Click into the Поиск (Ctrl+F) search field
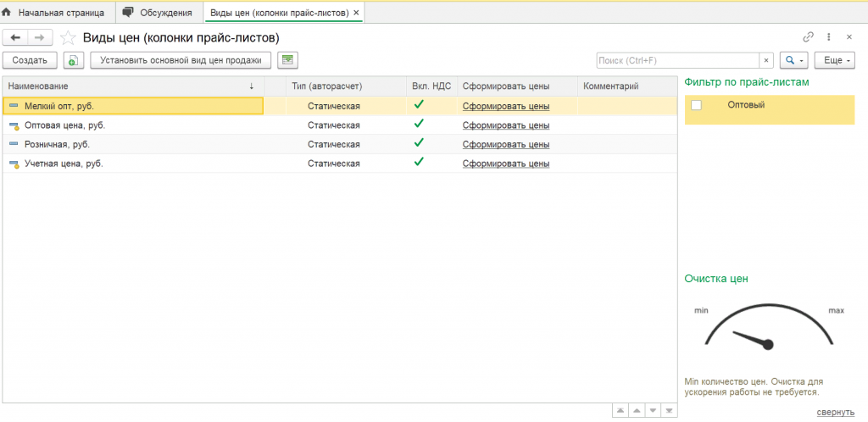Image resolution: width=868 pixels, height=422 pixels. click(x=677, y=60)
